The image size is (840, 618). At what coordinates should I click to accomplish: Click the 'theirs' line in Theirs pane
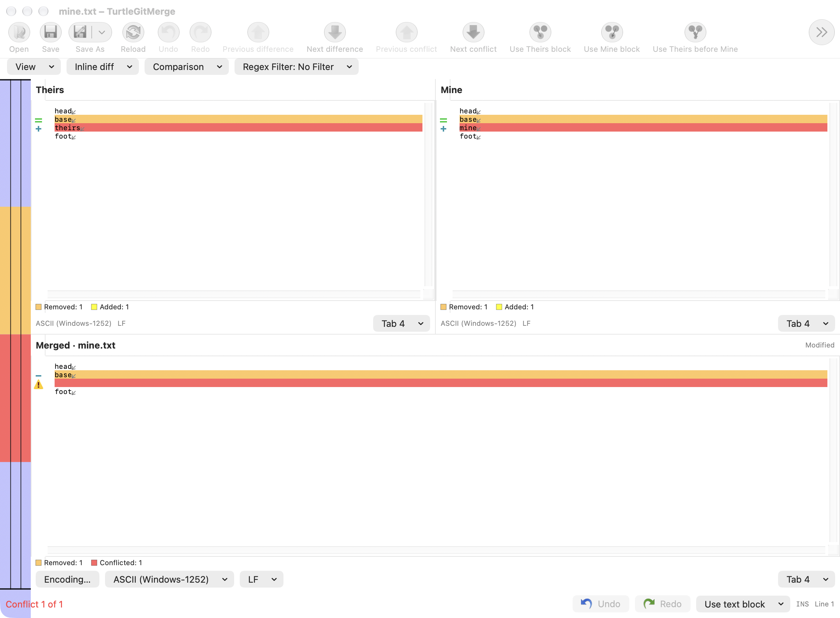pos(238,128)
